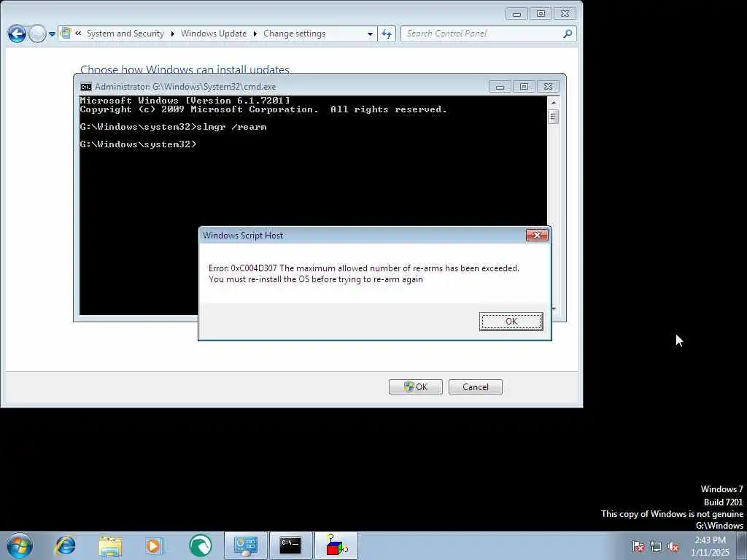Click the Control Panel back arrow button

pyautogui.click(x=17, y=34)
